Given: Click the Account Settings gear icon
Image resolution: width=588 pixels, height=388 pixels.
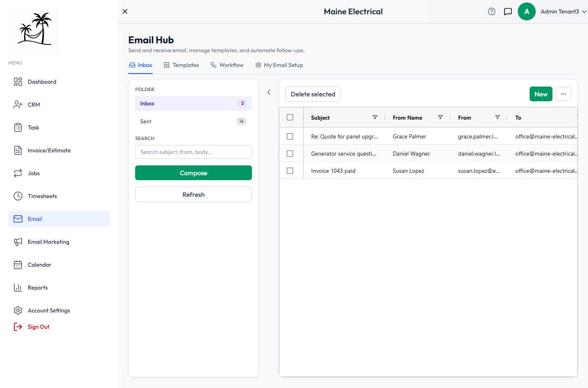Looking at the screenshot, I should [x=18, y=310].
